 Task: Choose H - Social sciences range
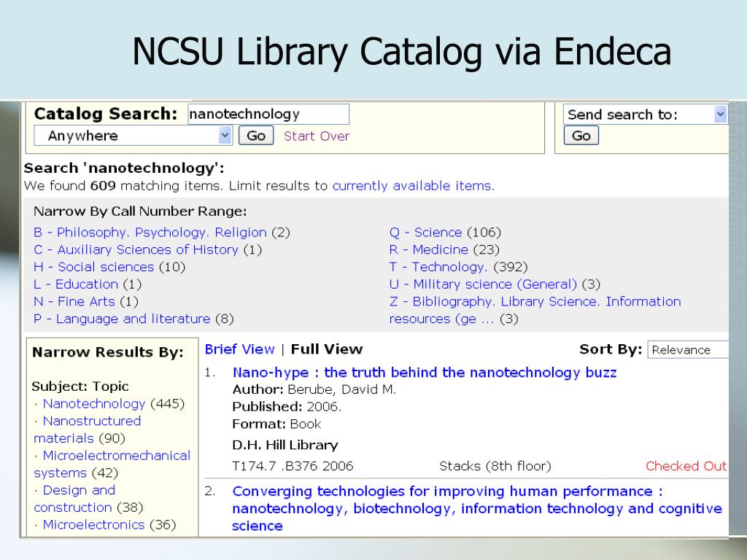pyautogui.click(x=94, y=267)
